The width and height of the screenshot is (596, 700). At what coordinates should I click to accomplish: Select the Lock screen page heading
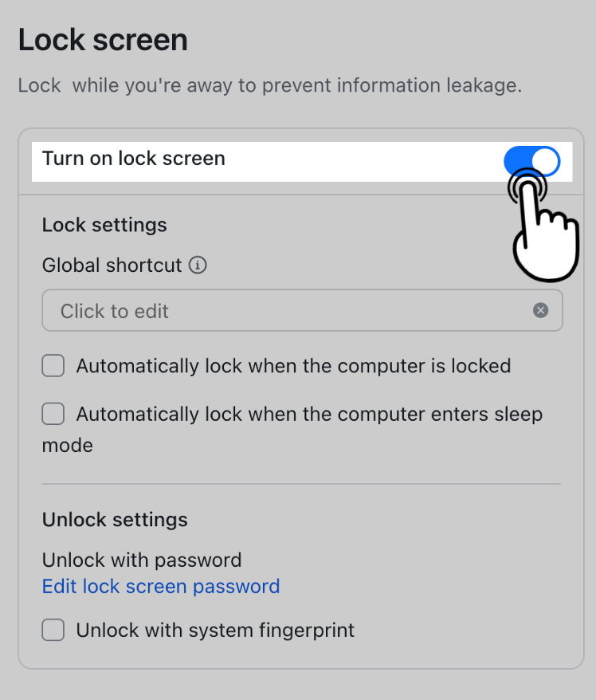point(103,40)
